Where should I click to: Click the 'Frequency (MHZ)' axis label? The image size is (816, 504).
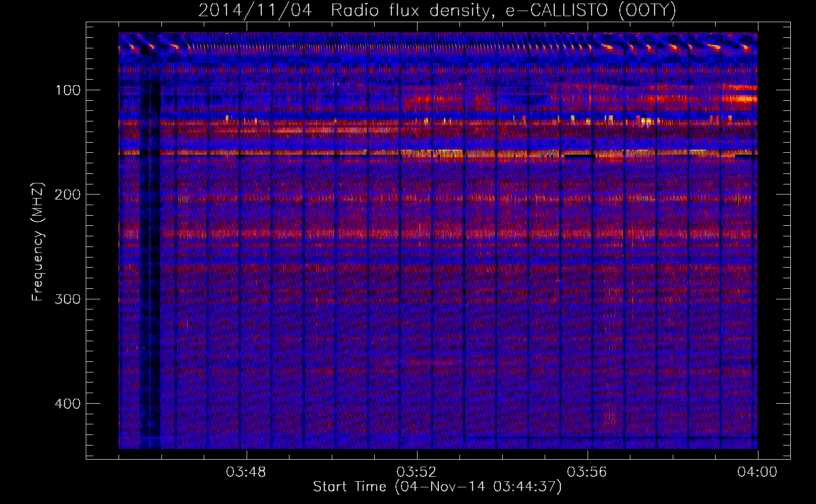click(x=38, y=241)
